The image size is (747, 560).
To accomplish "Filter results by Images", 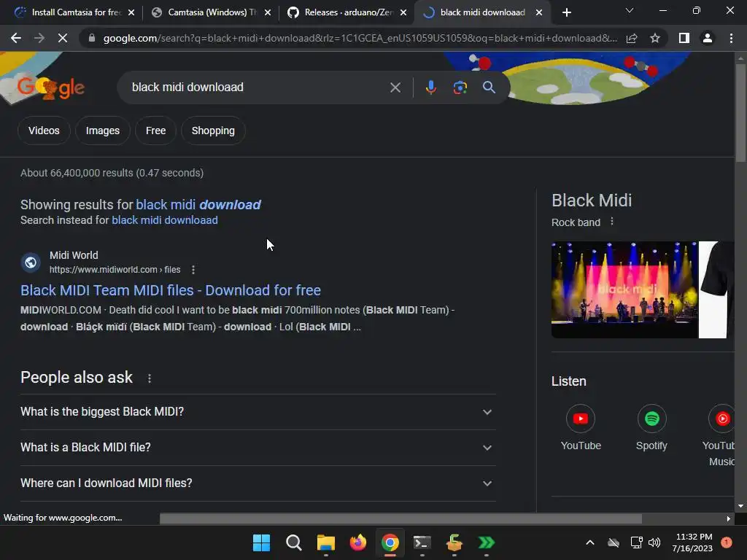I will [102, 131].
